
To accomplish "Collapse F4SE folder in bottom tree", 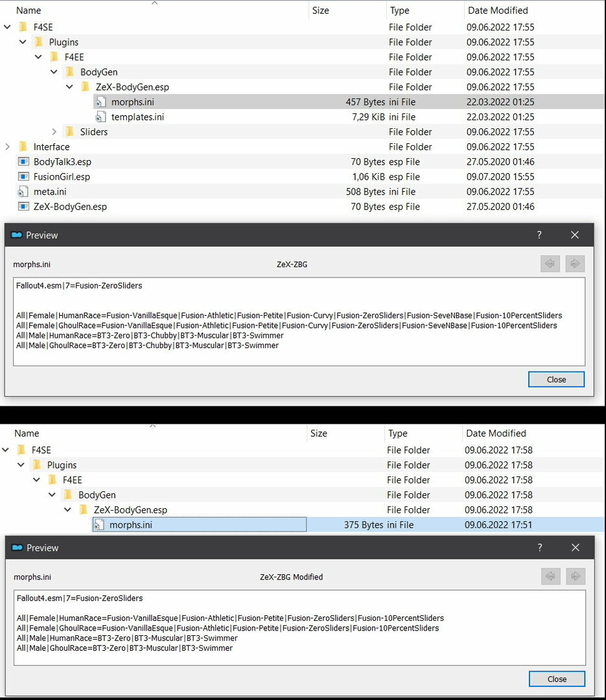I will coord(5,450).
